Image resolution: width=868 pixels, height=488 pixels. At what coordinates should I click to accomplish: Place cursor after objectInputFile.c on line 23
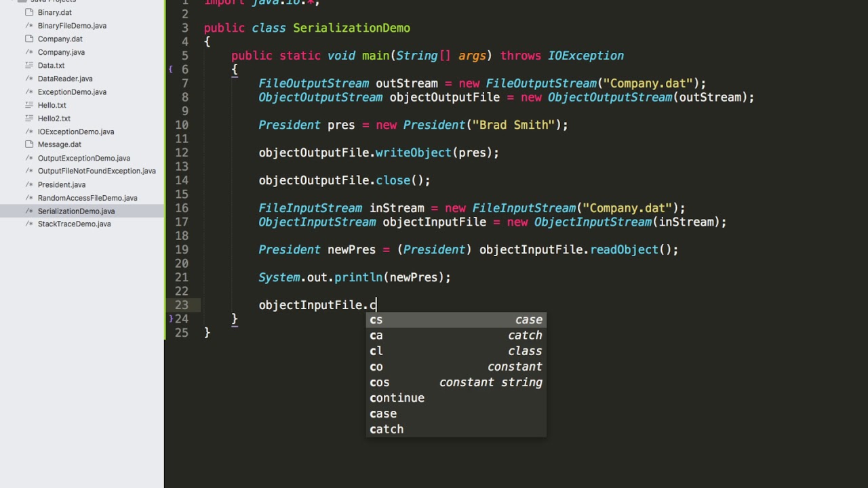376,305
